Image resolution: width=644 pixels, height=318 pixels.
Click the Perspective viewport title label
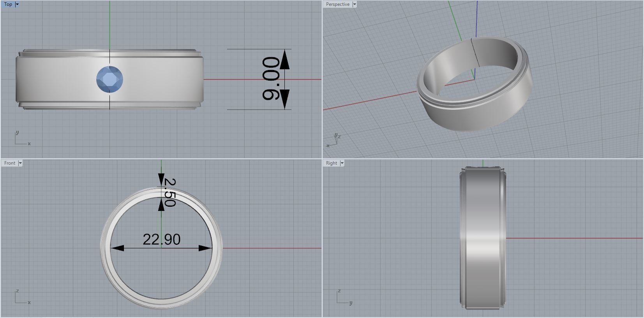pos(338,4)
